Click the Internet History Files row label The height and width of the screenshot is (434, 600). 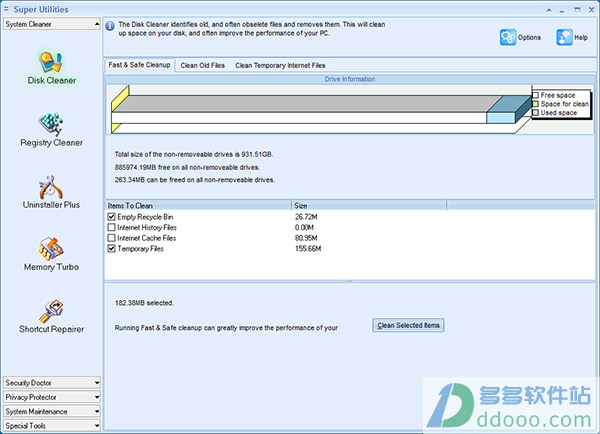[147, 227]
